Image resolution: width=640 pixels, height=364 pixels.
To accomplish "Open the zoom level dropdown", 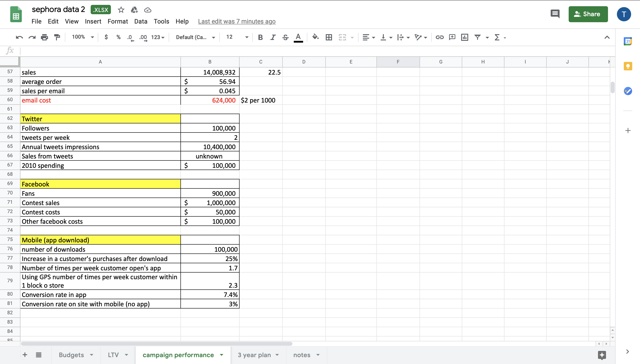I will click(83, 37).
